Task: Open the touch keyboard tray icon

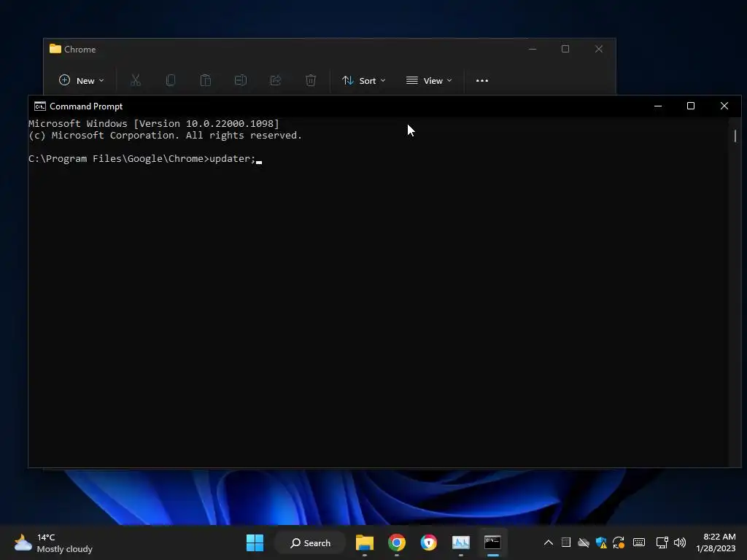Action: tap(639, 542)
